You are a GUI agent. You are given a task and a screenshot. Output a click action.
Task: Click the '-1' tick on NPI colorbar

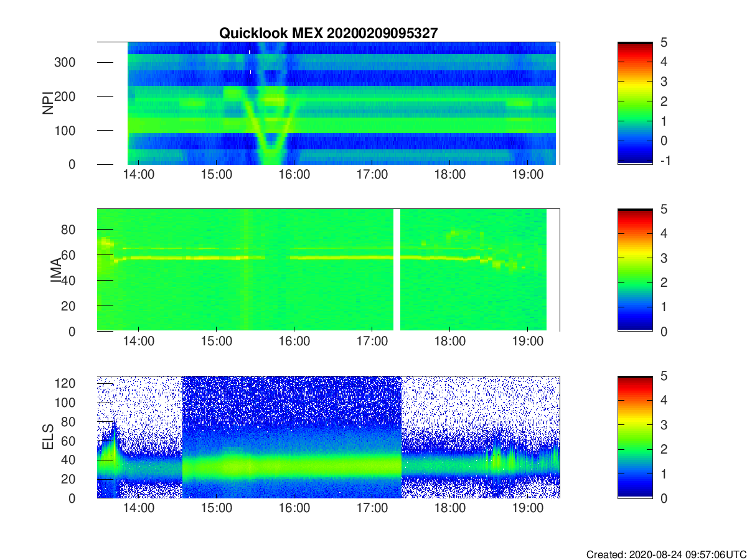pos(664,160)
